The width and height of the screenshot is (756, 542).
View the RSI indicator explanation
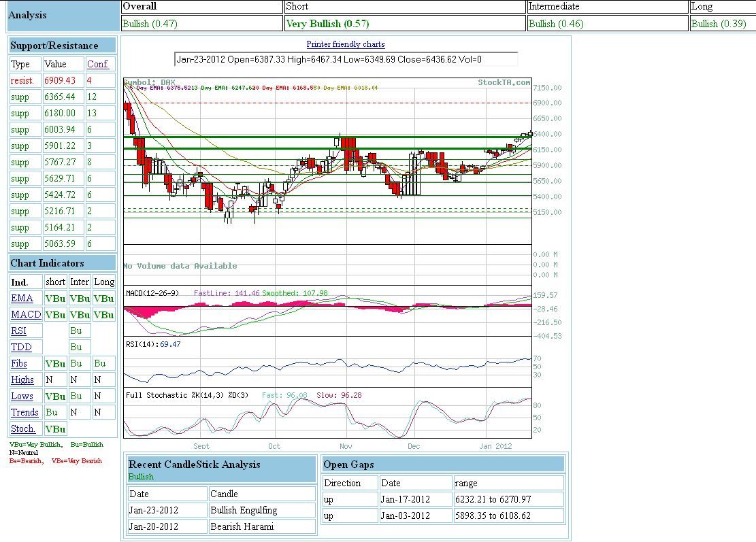(x=20, y=331)
